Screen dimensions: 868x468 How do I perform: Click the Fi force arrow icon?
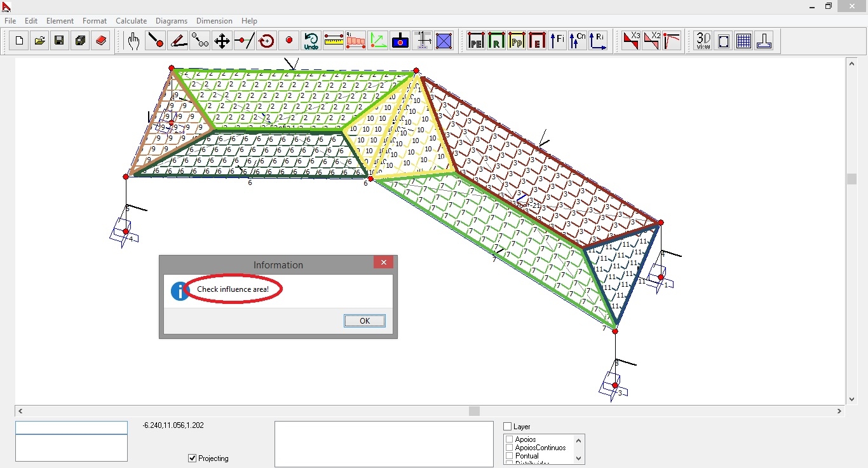557,41
